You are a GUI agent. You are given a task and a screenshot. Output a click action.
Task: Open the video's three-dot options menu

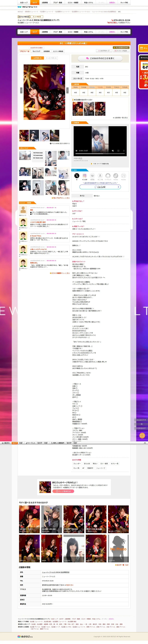pos(124,151)
